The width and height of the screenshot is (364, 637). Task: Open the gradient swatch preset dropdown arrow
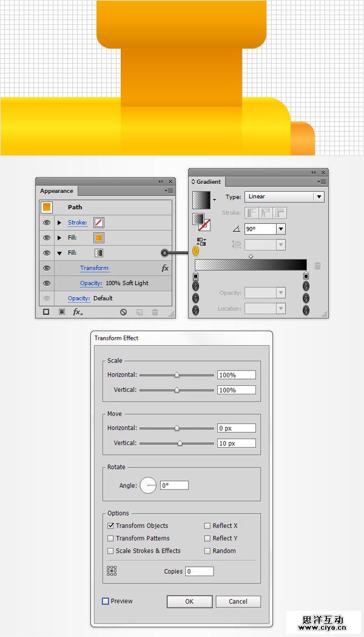(214, 200)
